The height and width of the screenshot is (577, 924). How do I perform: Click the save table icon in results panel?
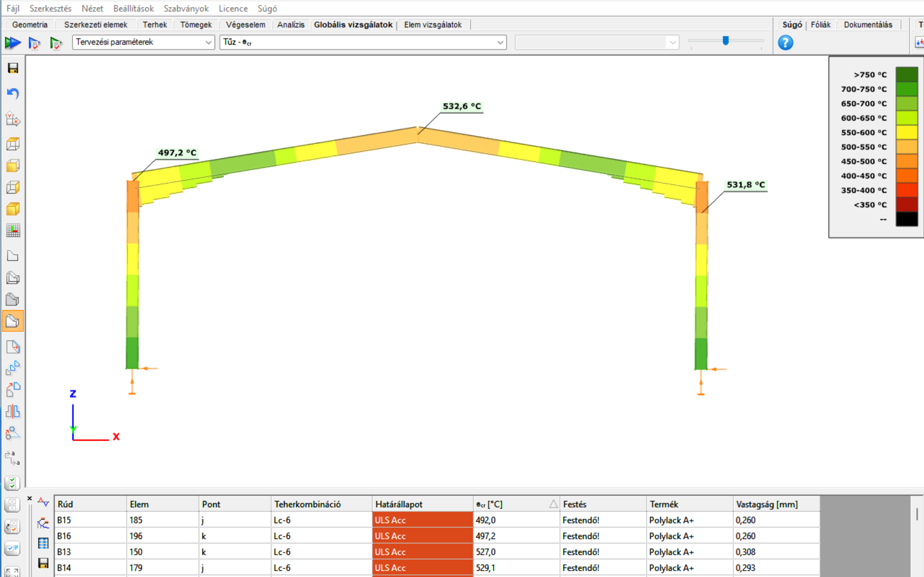[43, 563]
